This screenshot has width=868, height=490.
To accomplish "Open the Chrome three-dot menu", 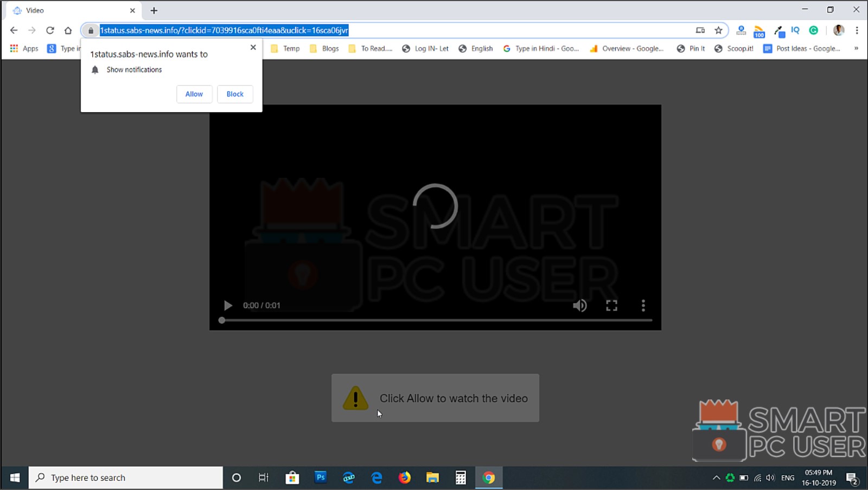I will click(x=856, y=30).
